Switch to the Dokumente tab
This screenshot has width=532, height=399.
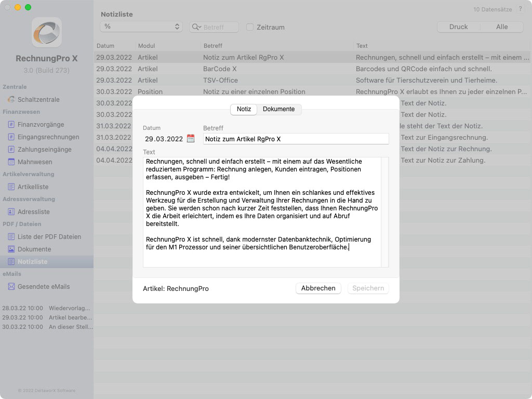[278, 109]
